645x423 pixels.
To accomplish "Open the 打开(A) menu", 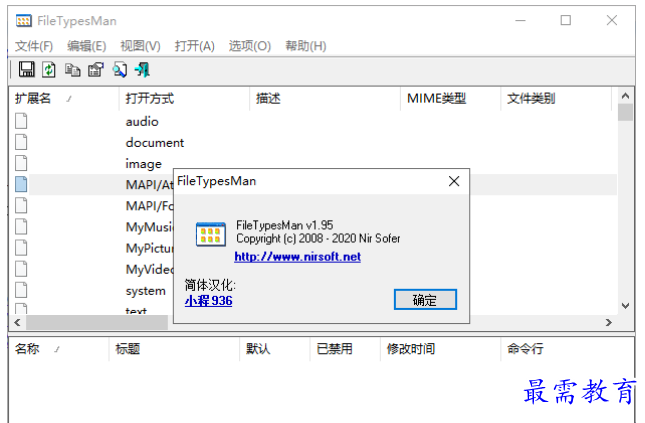I will (x=195, y=46).
